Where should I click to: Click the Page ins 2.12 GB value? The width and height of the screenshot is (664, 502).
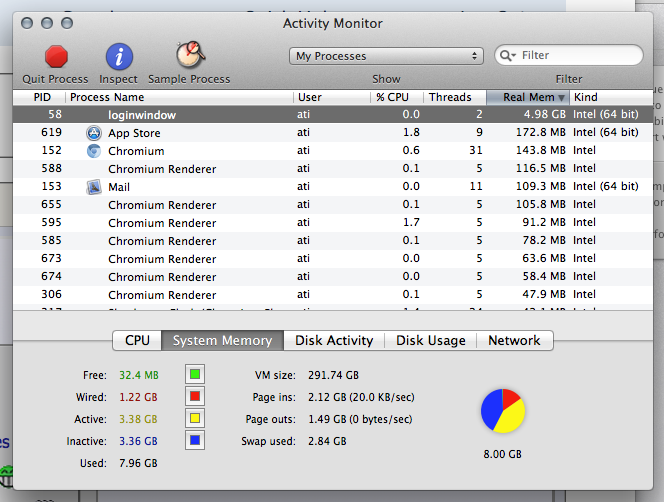click(361, 397)
